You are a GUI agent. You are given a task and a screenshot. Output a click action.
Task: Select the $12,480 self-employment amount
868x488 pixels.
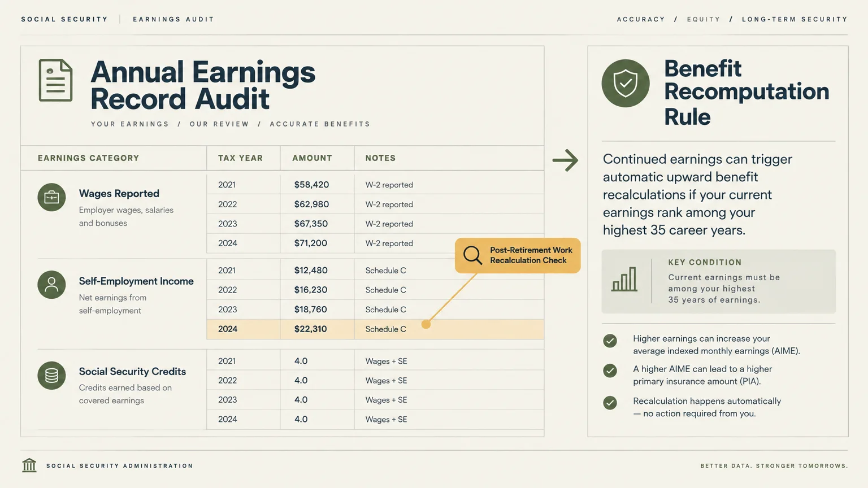[x=311, y=271]
